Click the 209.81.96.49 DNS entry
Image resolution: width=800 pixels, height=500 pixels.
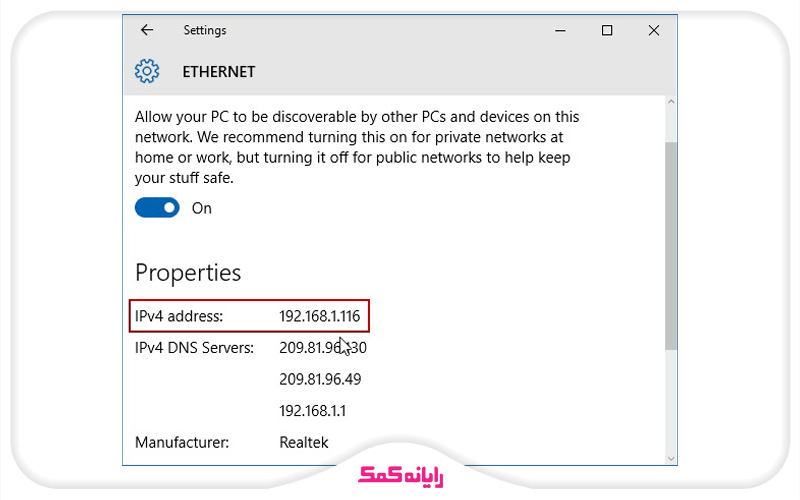320,379
